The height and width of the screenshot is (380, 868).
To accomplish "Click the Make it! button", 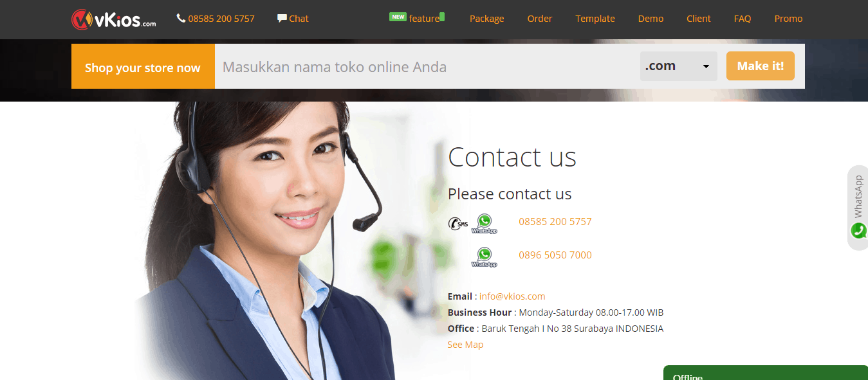I will (x=761, y=66).
